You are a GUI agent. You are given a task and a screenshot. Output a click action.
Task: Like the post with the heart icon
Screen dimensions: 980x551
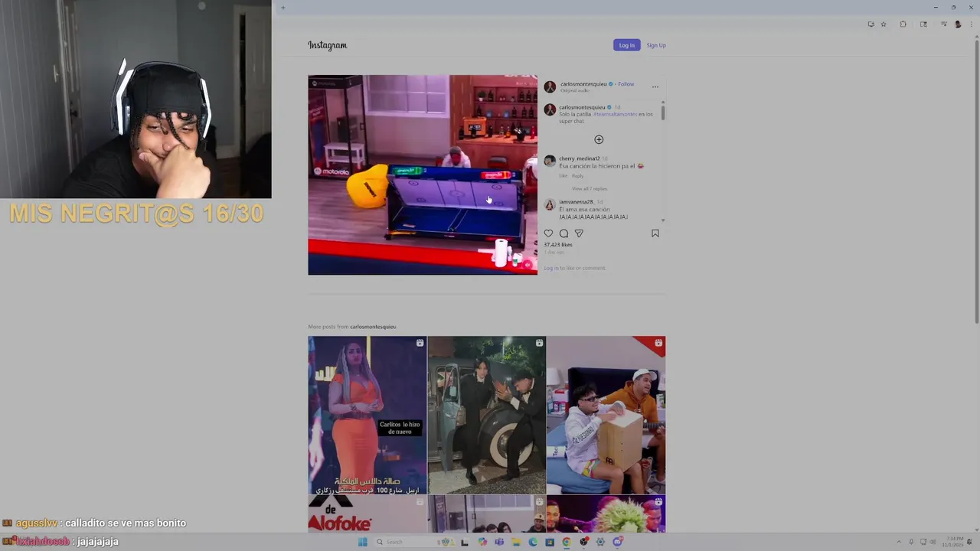coord(548,233)
